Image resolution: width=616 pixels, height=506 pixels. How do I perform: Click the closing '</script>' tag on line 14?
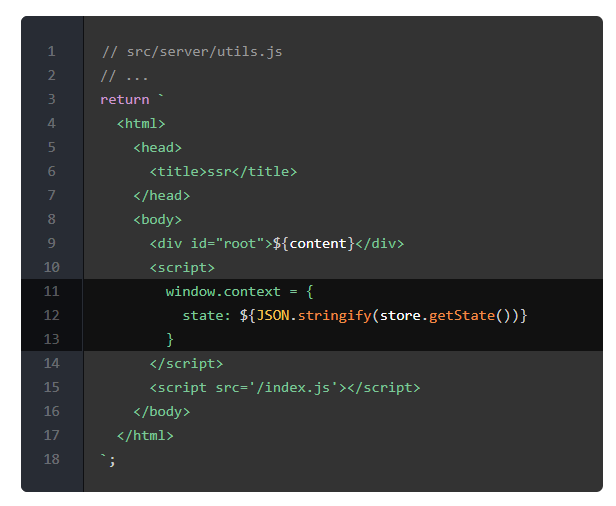pyautogui.click(x=186, y=364)
